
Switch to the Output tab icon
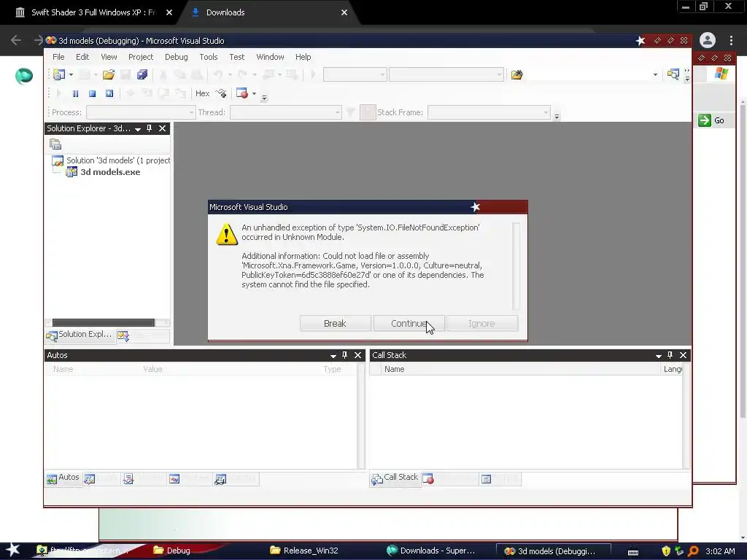click(486, 478)
